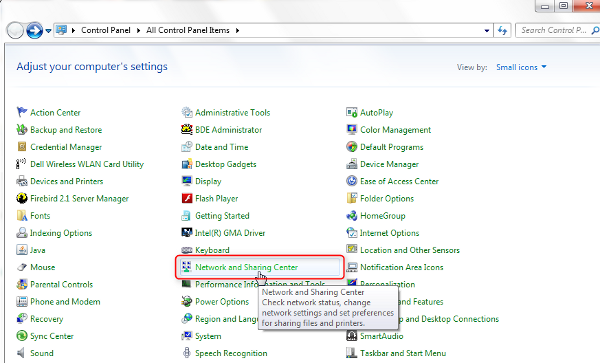Open the address bar history dropdown arrow
Image resolution: width=600 pixels, height=363 pixels.
click(x=487, y=31)
